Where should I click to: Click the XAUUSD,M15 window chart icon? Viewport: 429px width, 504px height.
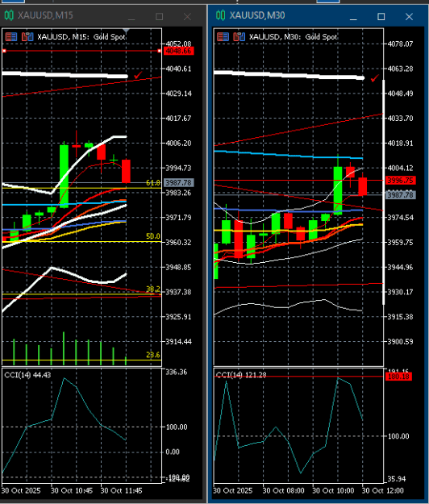(x=9, y=15)
